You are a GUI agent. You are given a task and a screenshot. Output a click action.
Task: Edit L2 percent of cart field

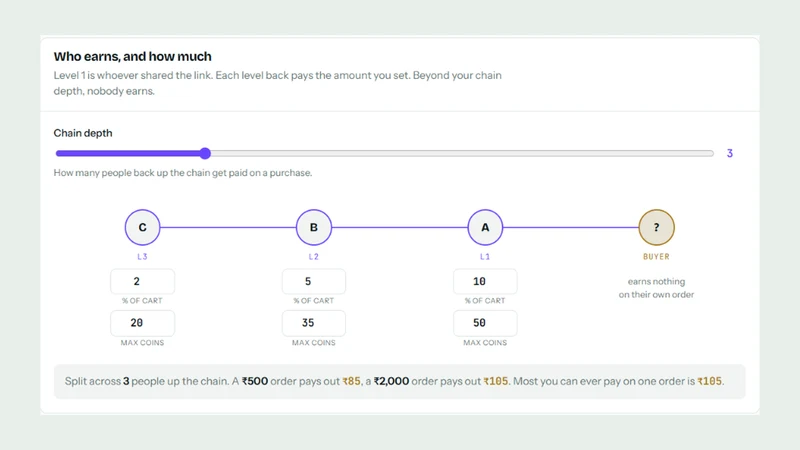tap(314, 281)
